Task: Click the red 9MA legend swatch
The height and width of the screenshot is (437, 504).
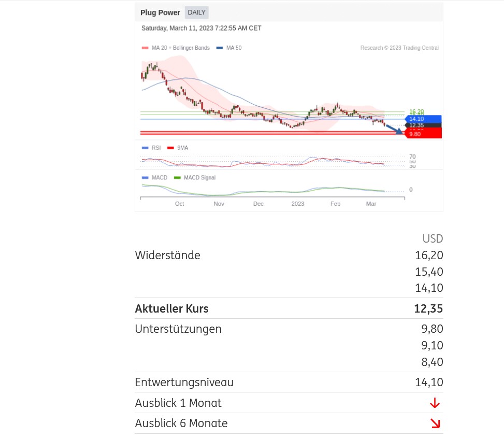Action: pyautogui.click(x=170, y=148)
